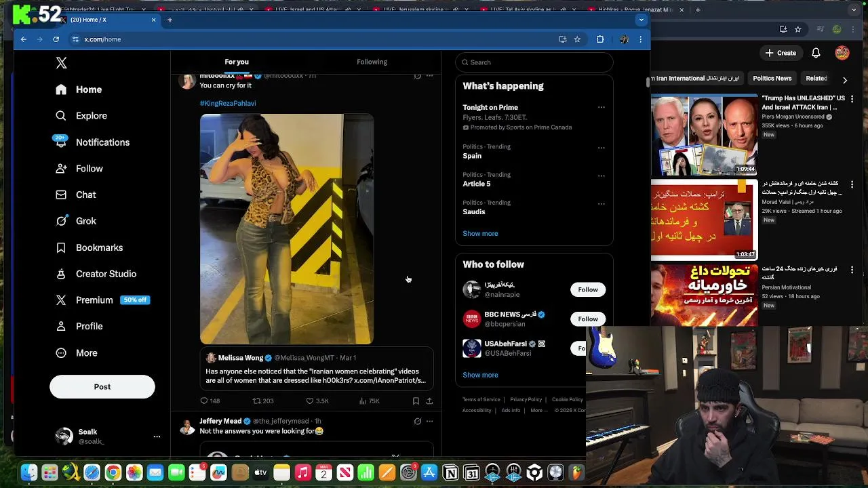The image size is (868, 488).
Task: Switch to the Following tab
Action: pyautogui.click(x=372, y=62)
